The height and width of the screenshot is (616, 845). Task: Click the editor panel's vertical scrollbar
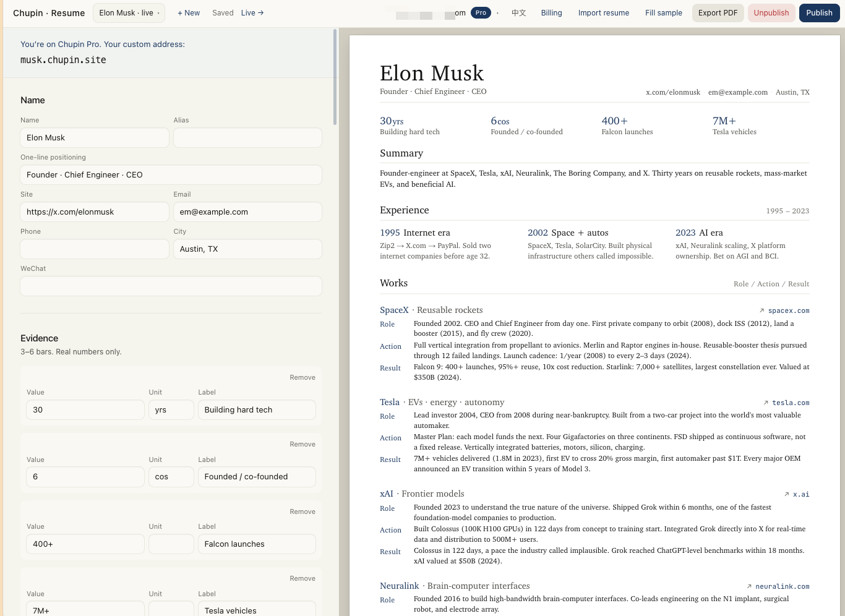pyautogui.click(x=335, y=77)
